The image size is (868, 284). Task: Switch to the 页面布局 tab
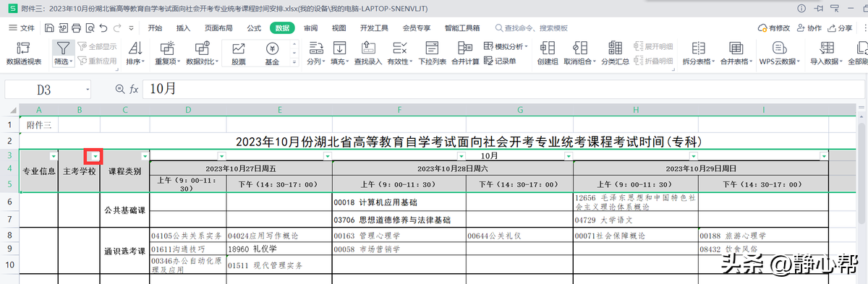pos(218,28)
